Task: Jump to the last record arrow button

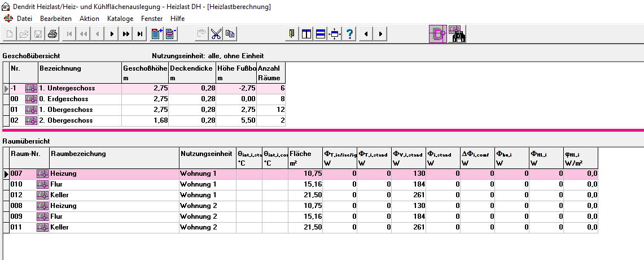Action: [139, 34]
